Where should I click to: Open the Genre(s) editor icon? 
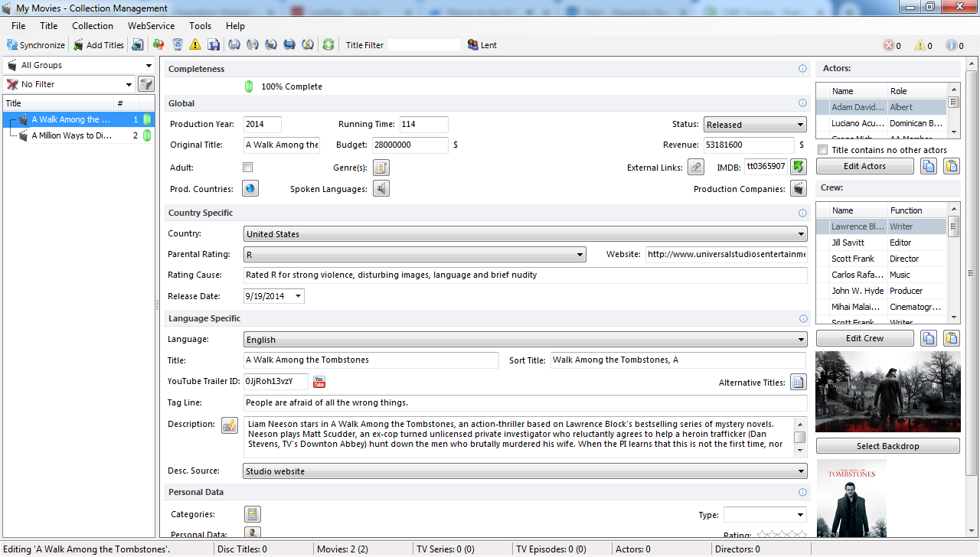(x=381, y=168)
